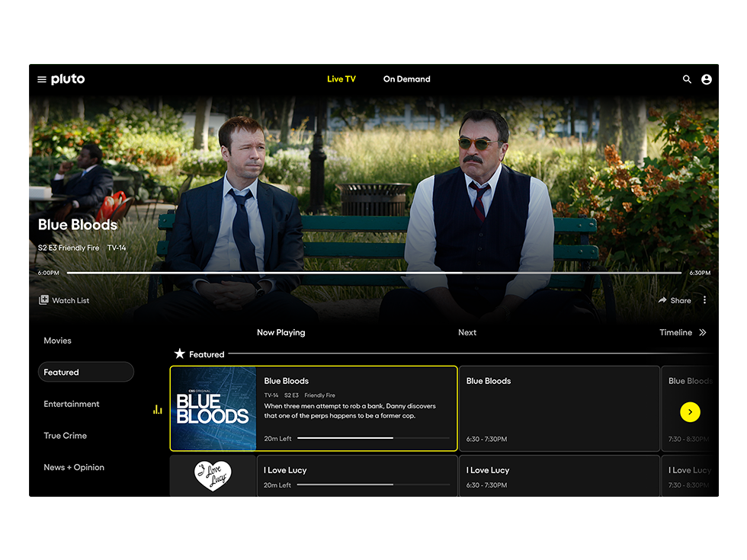Click the Next column header
747x560 pixels.
(466, 332)
